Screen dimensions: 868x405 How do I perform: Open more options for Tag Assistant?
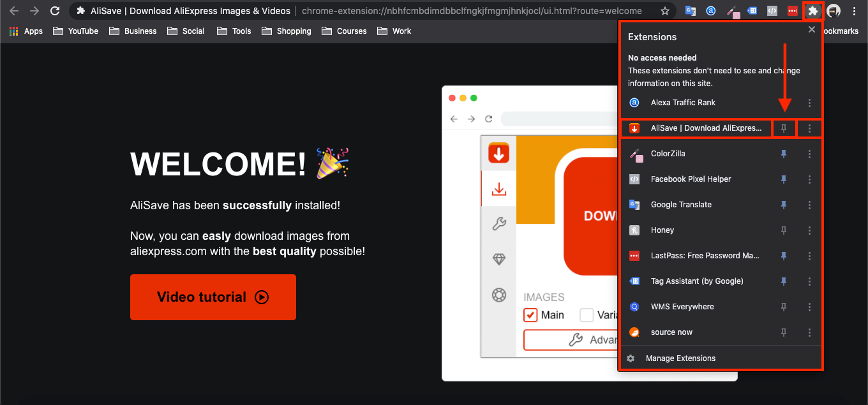(809, 281)
